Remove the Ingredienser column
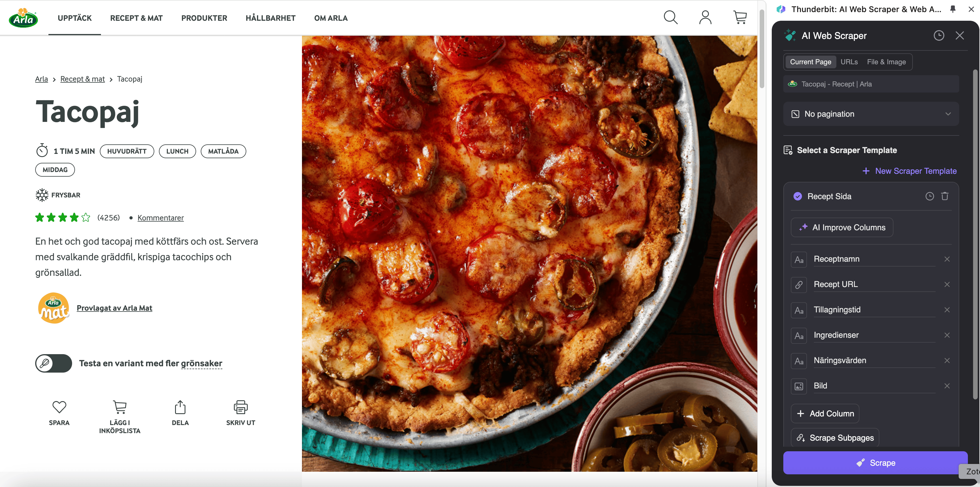 pos(947,335)
